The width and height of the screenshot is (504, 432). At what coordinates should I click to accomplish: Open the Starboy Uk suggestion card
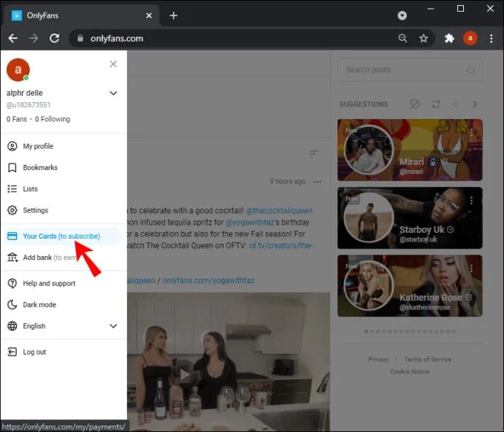410,217
